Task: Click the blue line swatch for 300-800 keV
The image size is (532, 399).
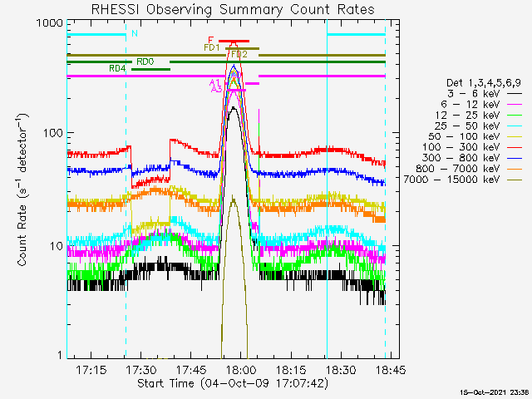Action: (515, 158)
